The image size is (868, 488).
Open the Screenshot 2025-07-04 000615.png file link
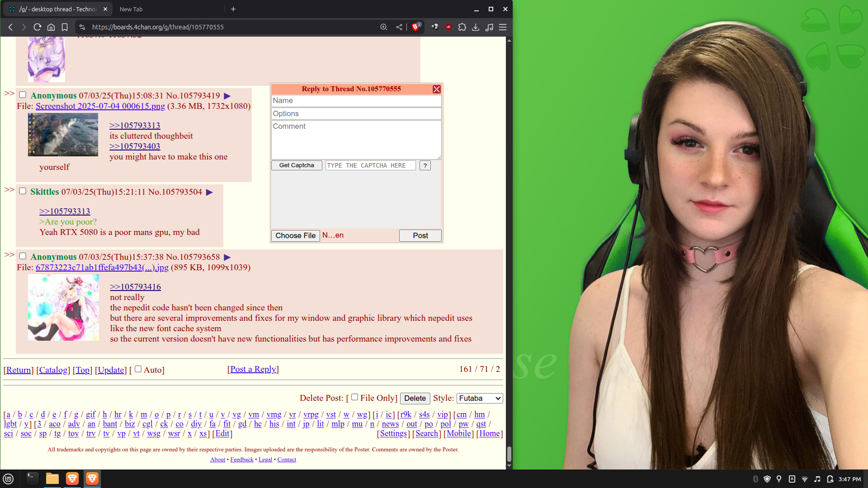pos(100,106)
